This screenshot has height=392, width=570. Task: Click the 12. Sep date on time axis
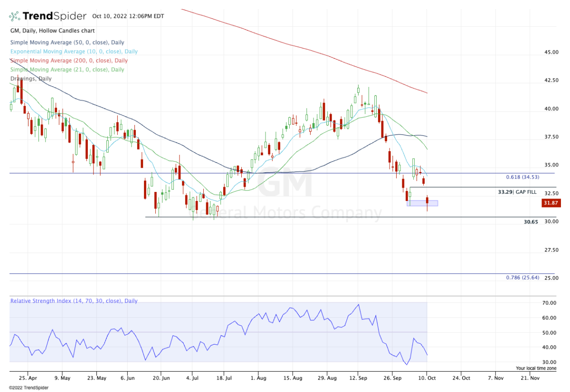click(x=358, y=378)
